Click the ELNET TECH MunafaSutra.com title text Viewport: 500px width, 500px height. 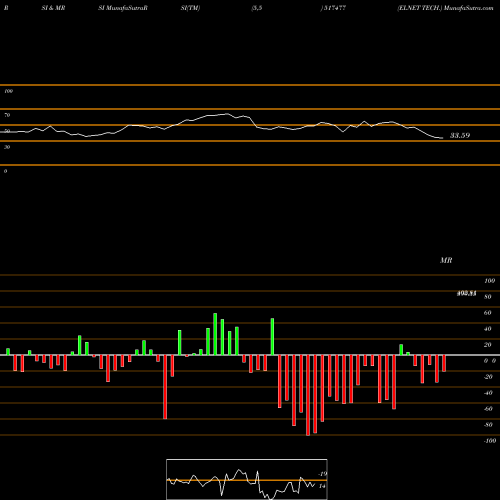(x=445, y=8)
